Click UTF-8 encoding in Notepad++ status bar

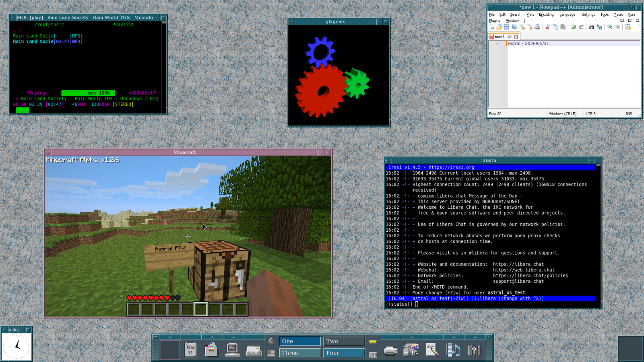coord(590,113)
